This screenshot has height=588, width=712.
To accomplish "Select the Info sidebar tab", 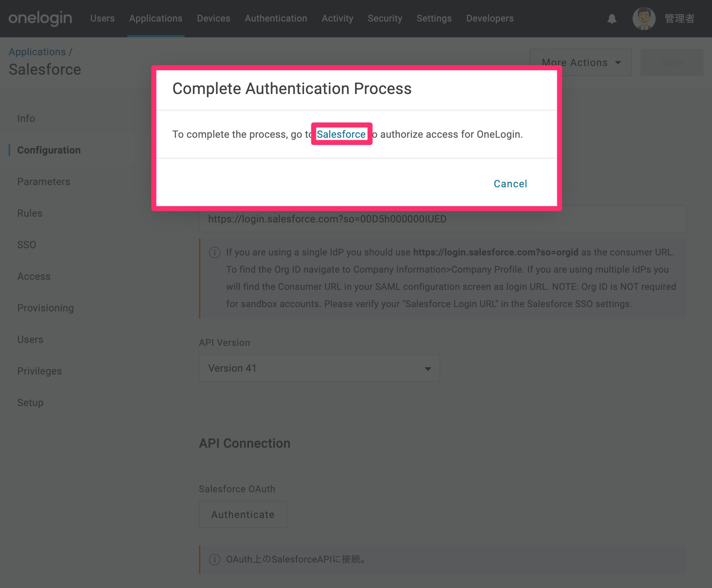I will point(26,118).
